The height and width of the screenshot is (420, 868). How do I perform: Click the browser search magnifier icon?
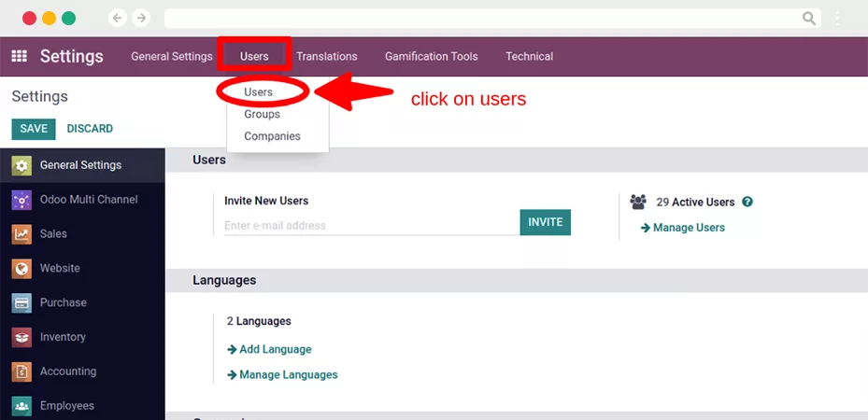pyautogui.click(x=809, y=19)
